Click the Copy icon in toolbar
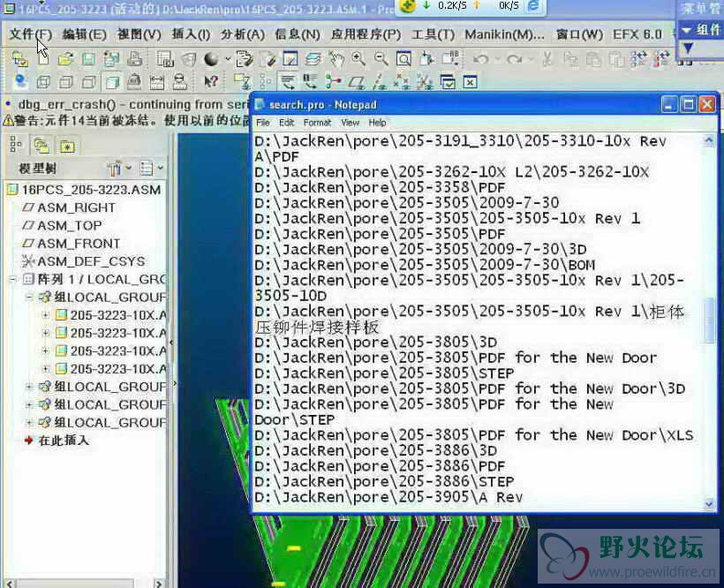 tap(570, 59)
